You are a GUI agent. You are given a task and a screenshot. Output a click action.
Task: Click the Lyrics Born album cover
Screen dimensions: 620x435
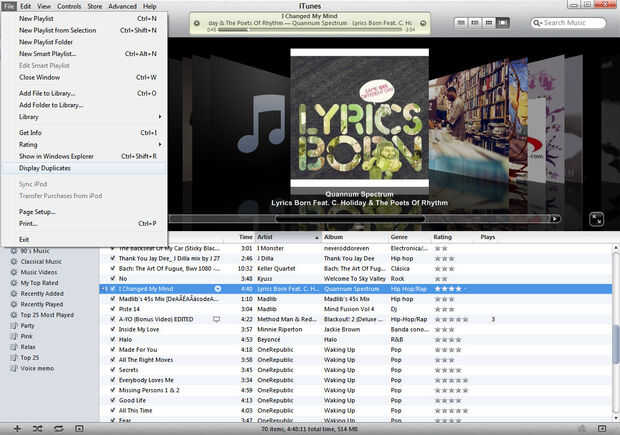(x=359, y=117)
